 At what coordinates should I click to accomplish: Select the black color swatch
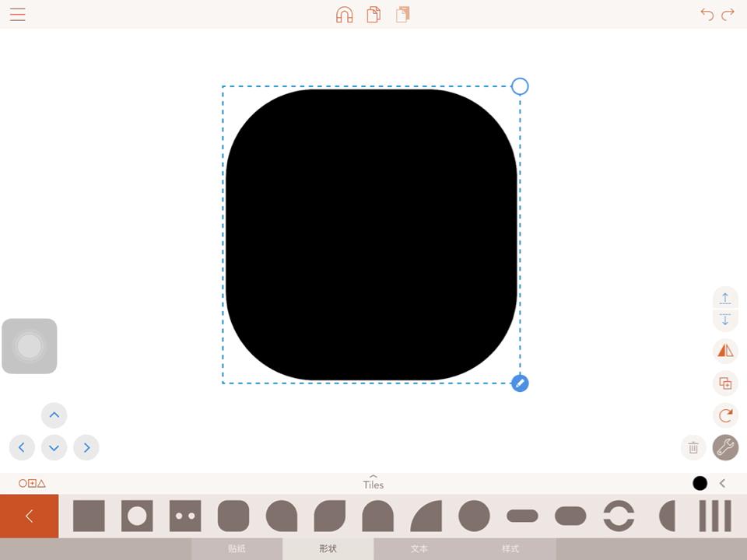pos(700,483)
